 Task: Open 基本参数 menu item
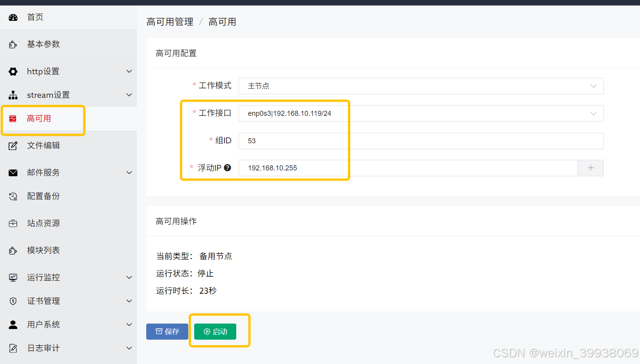(x=68, y=44)
